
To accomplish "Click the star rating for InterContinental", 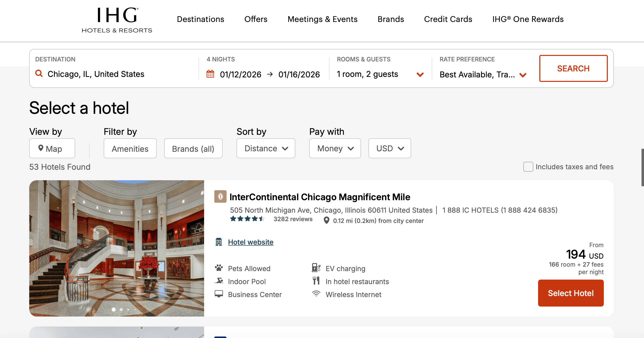I will 247,219.
